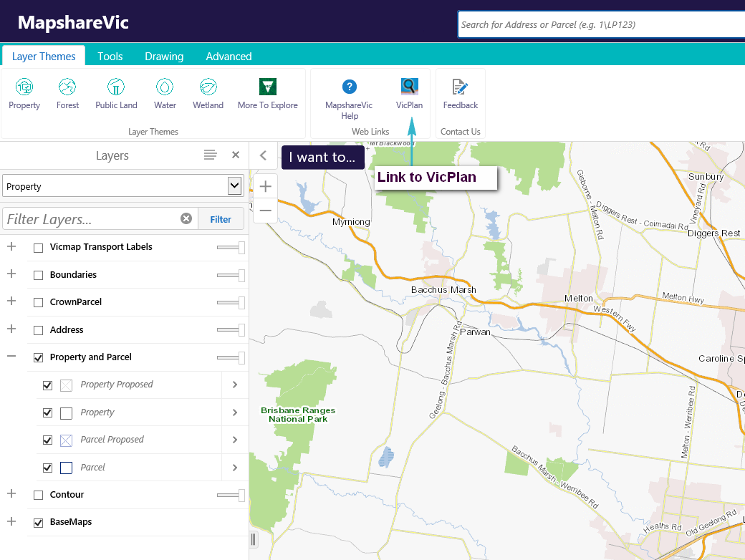The height and width of the screenshot is (560, 745).
Task: Open Parcel sublayer options arrow
Action: 235,468
